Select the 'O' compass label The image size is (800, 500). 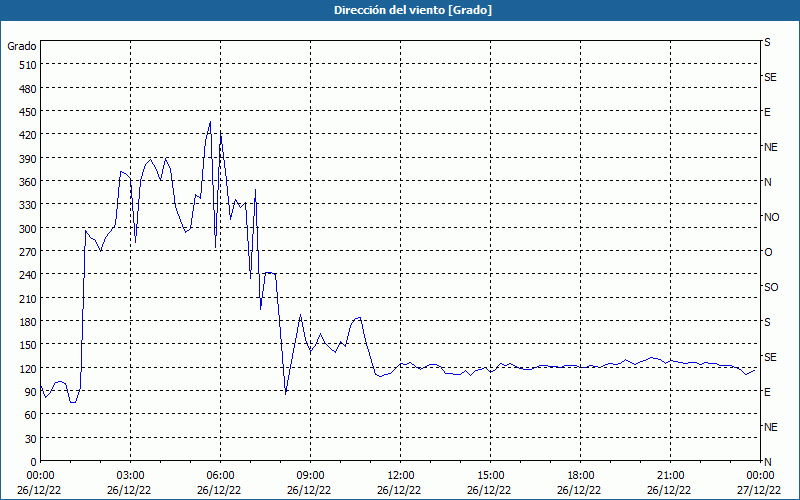[768, 253]
